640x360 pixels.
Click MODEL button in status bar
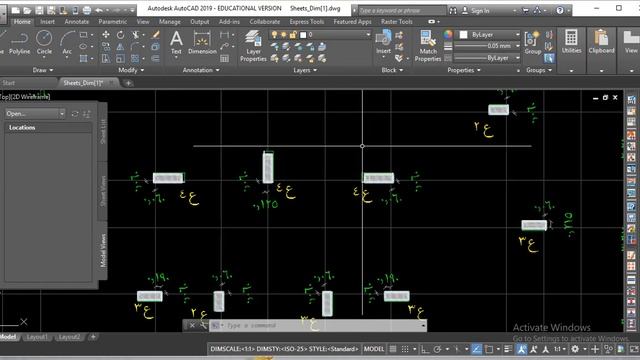[x=373, y=349]
